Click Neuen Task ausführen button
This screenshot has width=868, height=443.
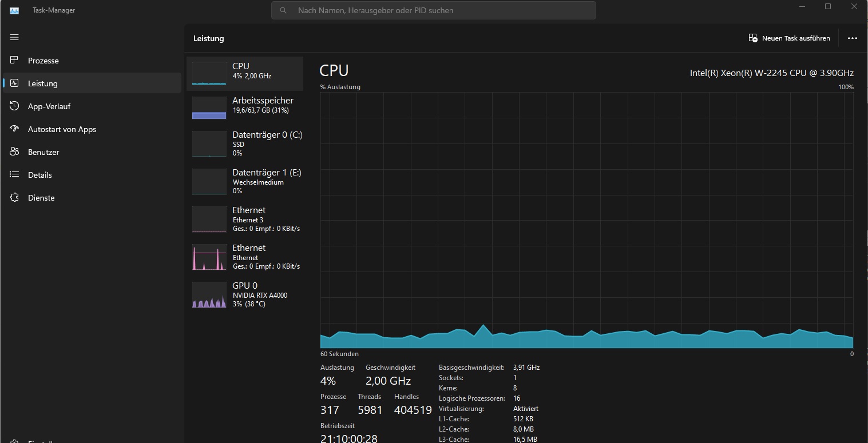[789, 38]
